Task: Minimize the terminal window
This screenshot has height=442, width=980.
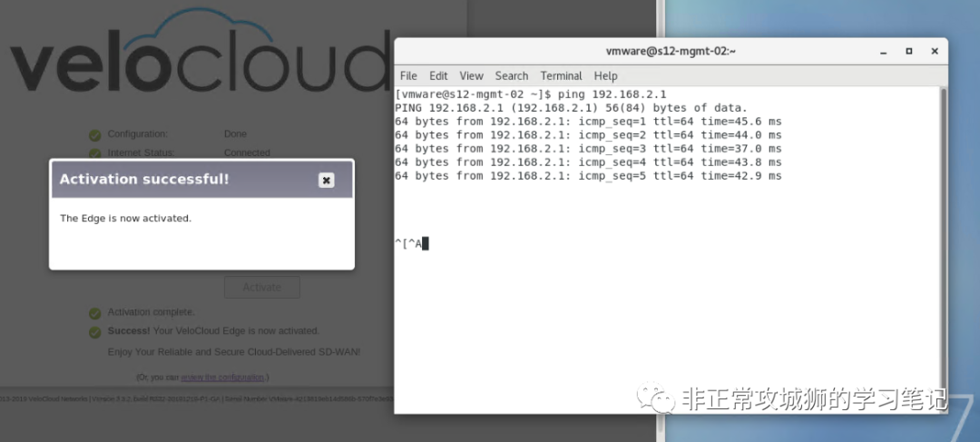Action: [x=884, y=52]
